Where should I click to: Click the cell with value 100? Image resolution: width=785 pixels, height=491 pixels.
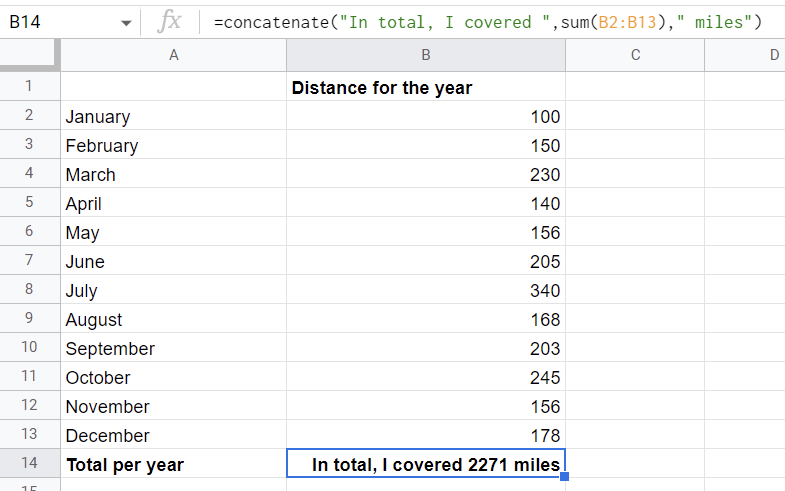(x=426, y=116)
